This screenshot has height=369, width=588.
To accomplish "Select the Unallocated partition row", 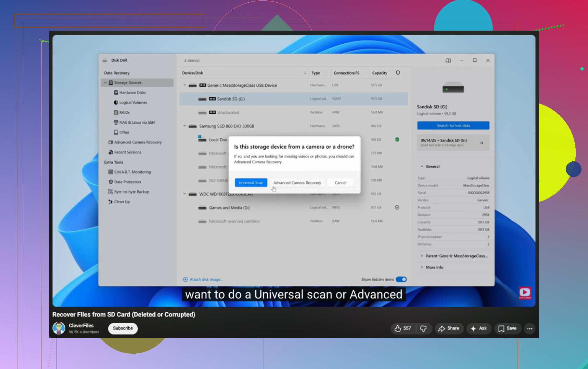I will (294, 113).
